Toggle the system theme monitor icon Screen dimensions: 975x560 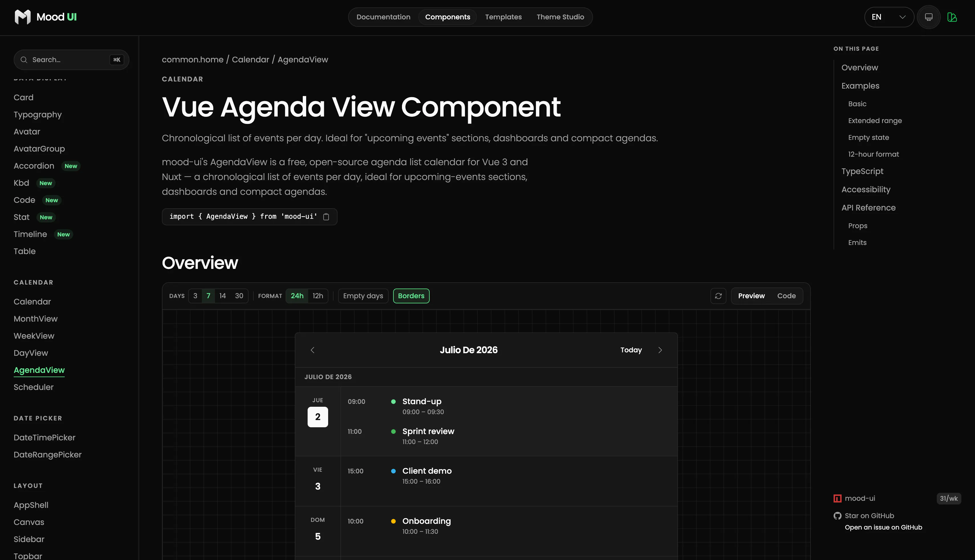(x=929, y=17)
